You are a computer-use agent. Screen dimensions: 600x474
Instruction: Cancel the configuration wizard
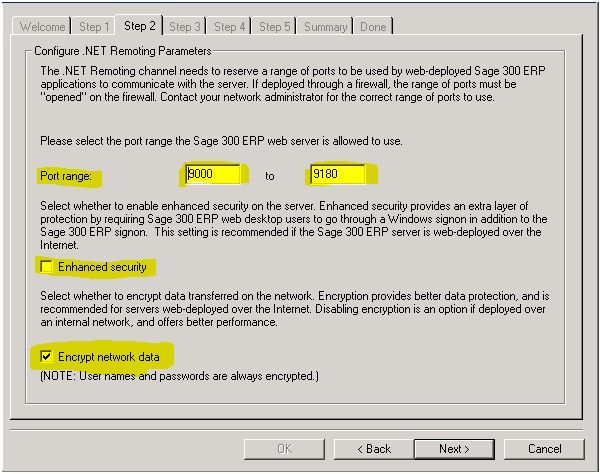[545, 449]
